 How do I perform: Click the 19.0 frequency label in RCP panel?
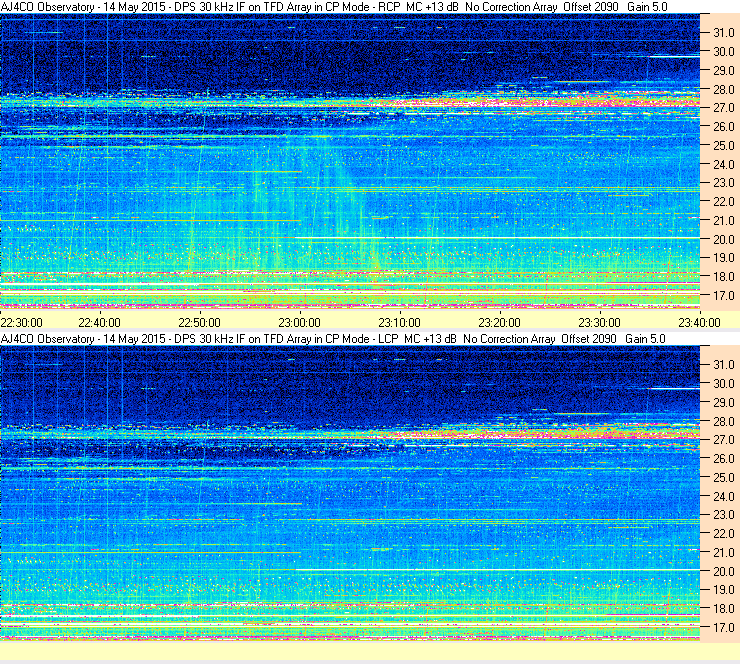coord(723,258)
